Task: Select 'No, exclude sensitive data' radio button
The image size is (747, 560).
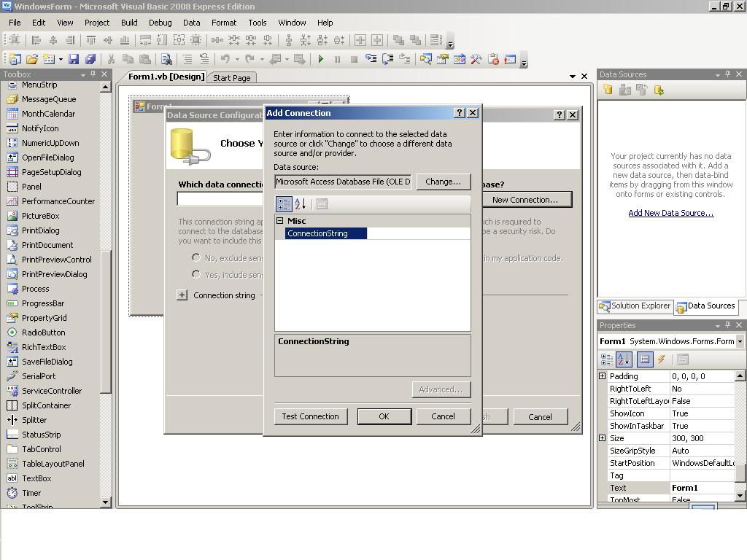Action: point(196,257)
